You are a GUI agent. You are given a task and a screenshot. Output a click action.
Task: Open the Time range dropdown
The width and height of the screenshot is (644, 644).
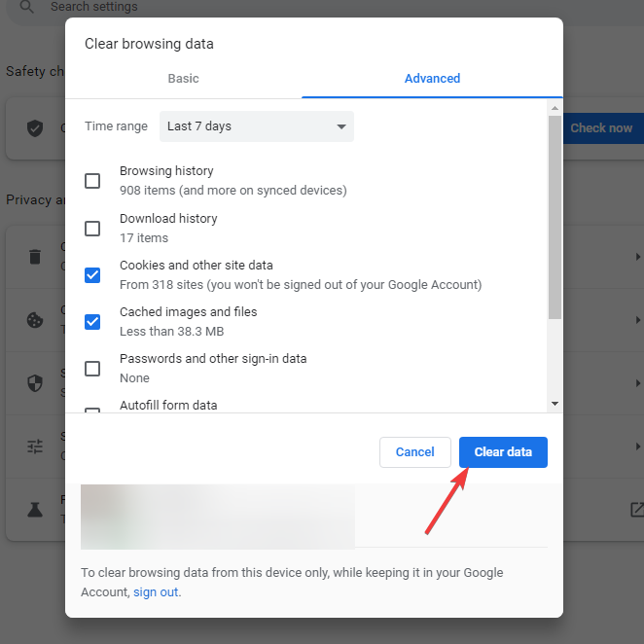(256, 126)
